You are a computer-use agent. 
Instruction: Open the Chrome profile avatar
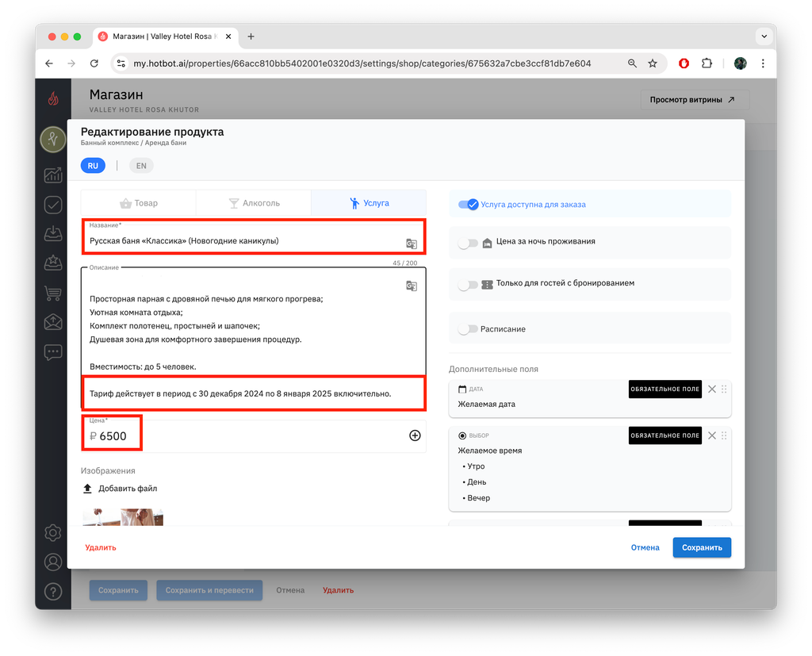[741, 63]
